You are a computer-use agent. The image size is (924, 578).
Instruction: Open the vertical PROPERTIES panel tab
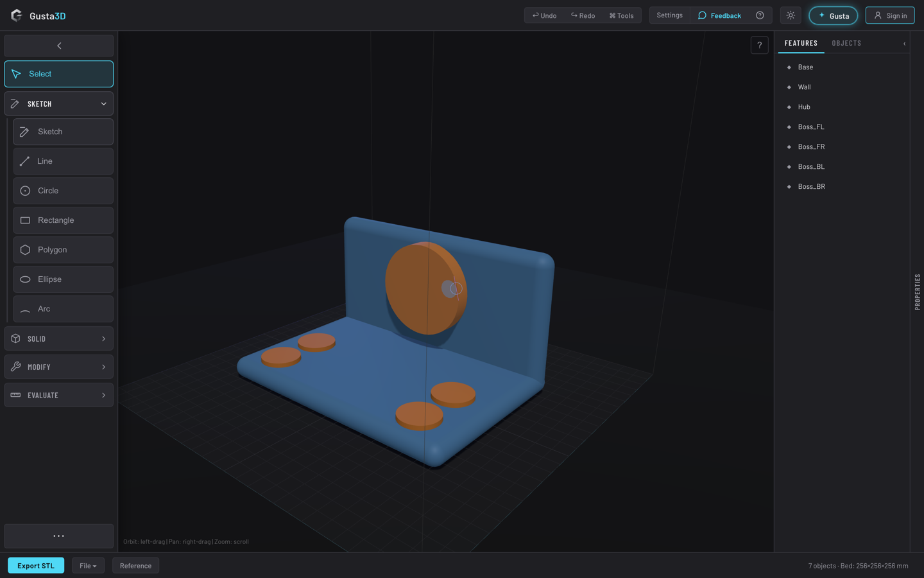click(918, 292)
